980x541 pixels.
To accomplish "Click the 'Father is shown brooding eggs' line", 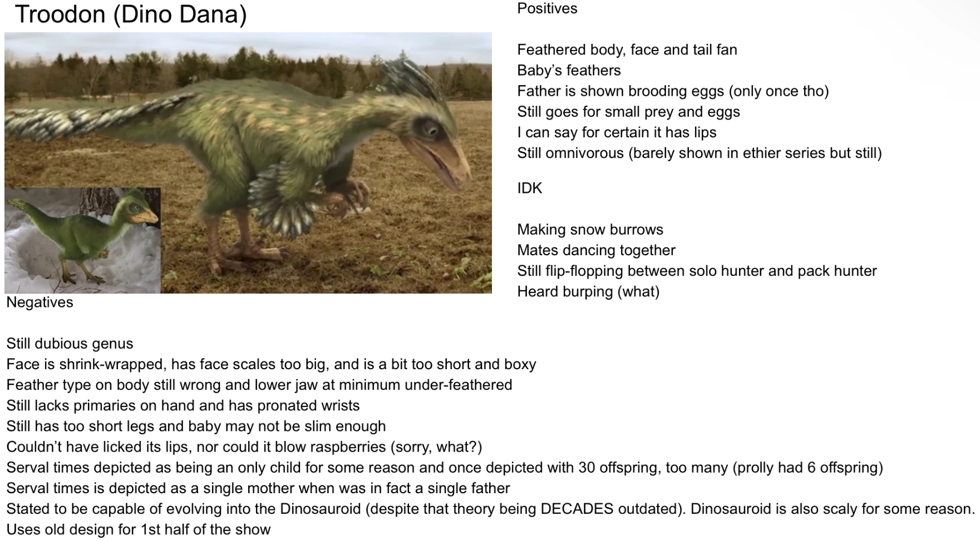I will pyautogui.click(x=673, y=91).
